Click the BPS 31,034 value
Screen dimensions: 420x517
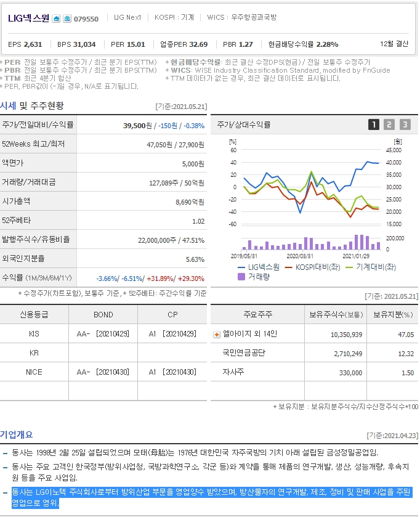76,44
